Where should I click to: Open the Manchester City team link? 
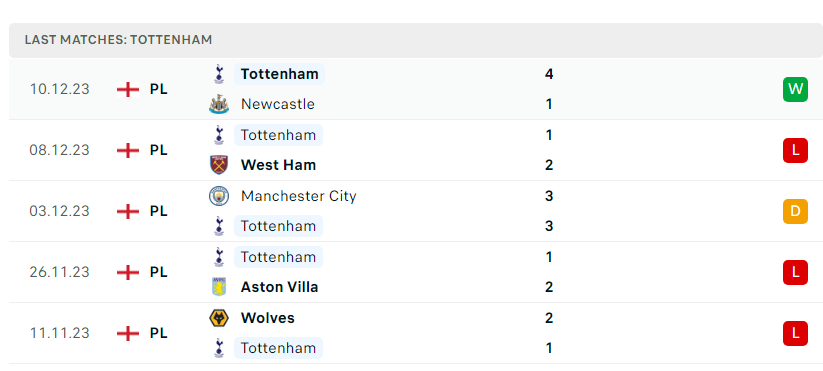tap(299, 196)
